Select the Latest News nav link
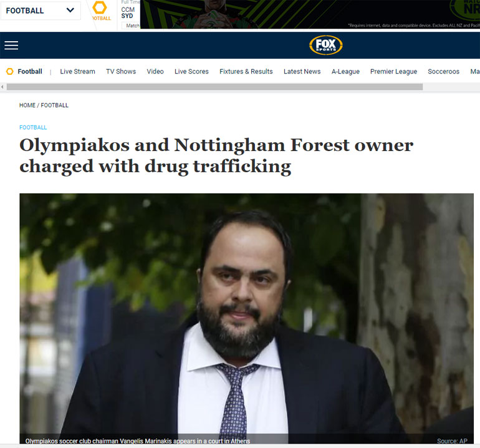The width and height of the screenshot is (480, 448). [302, 71]
